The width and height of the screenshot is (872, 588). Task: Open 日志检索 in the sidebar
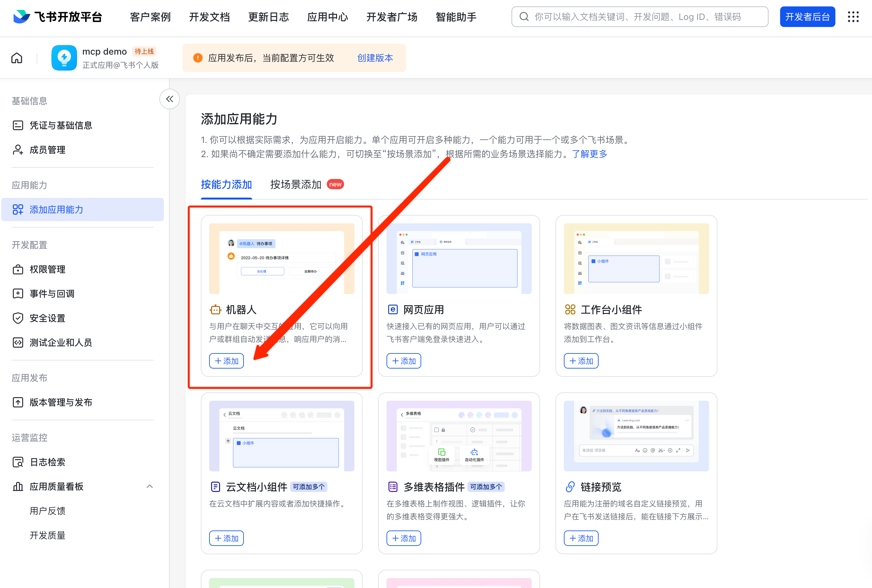point(47,462)
